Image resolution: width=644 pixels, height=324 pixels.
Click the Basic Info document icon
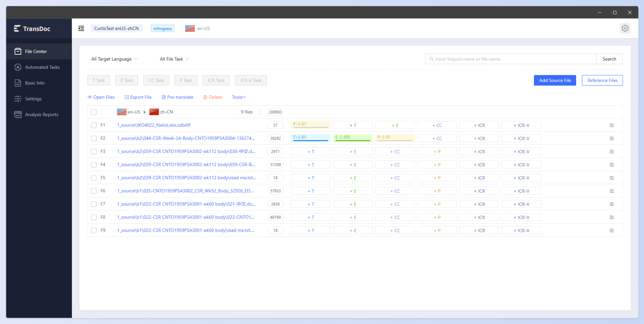(x=18, y=83)
